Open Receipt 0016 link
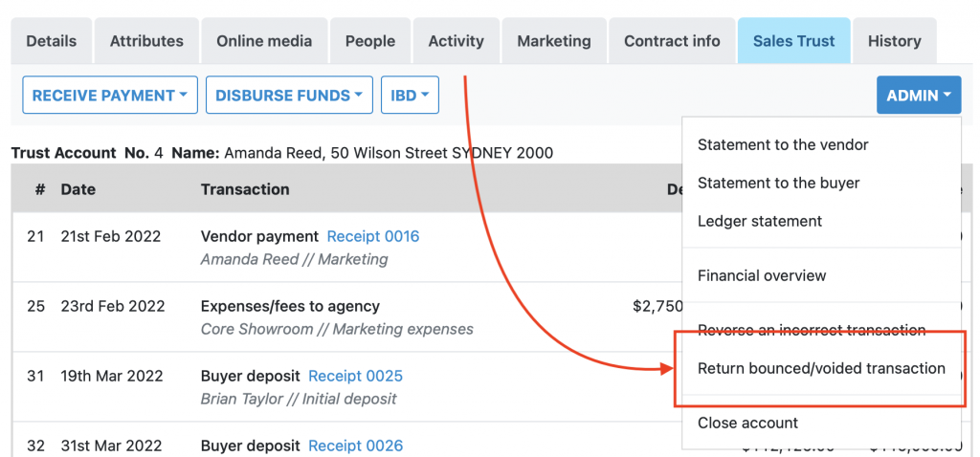Screen dimensions: 980x457 coord(372,236)
